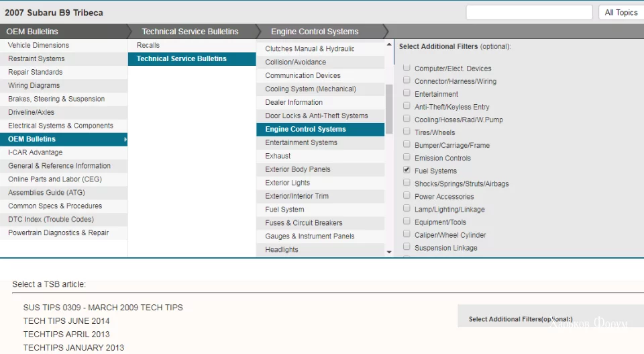Choose Cooling System (Mechanical) category
This screenshot has width=644, height=354.
[321, 89]
